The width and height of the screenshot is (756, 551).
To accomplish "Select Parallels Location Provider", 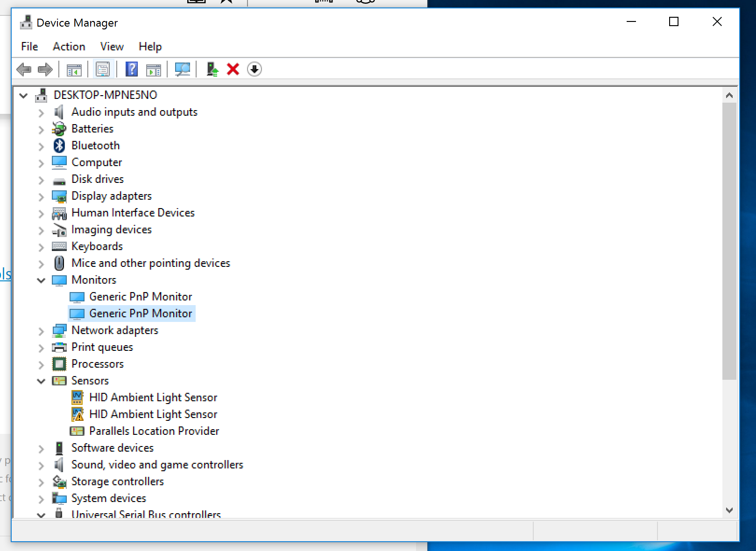I will (154, 431).
